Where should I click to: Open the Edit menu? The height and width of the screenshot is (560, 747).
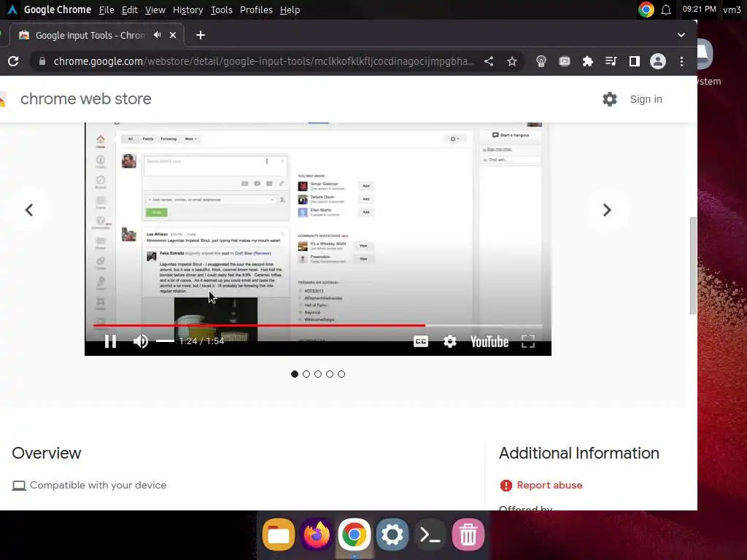[x=130, y=10]
